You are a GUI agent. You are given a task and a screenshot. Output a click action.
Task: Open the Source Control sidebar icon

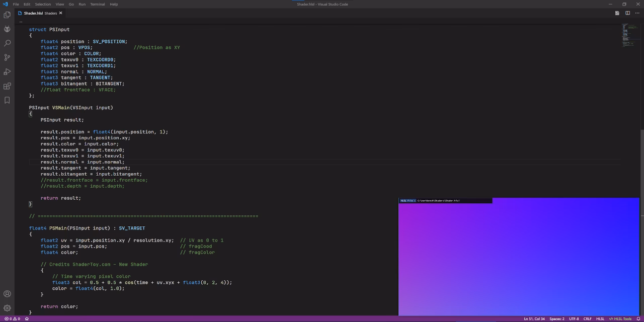(7, 57)
